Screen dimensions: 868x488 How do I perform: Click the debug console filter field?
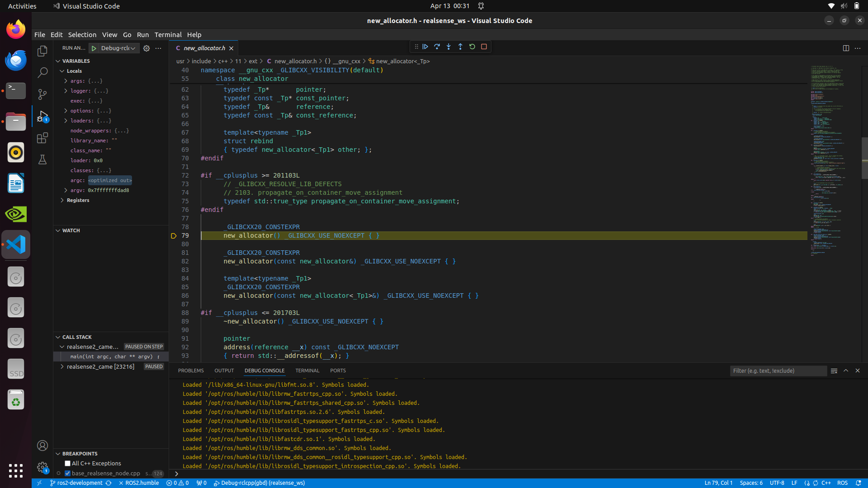778,371
